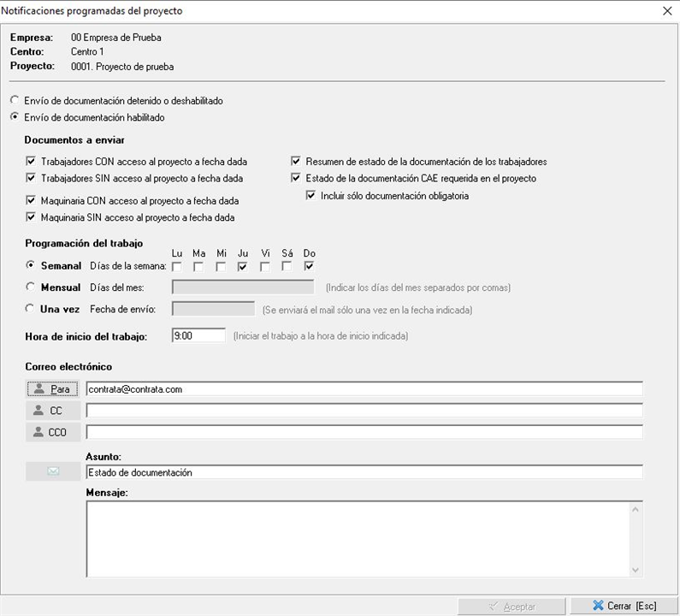The width and height of the screenshot is (680, 616).
Task: Uncheck the Ju weekday checkbox
Action: (243, 266)
